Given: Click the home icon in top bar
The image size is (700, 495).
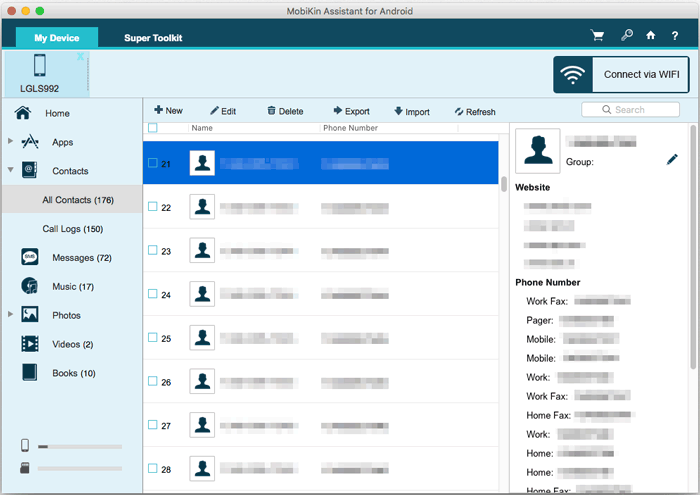Looking at the screenshot, I should point(650,35).
